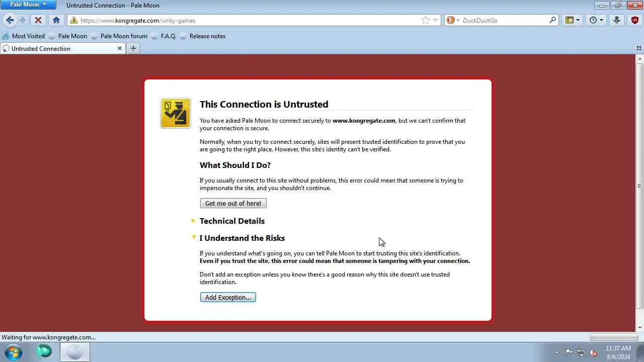Click Pale Moon taskbar button
The image size is (644, 362).
(x=75, y=351)
